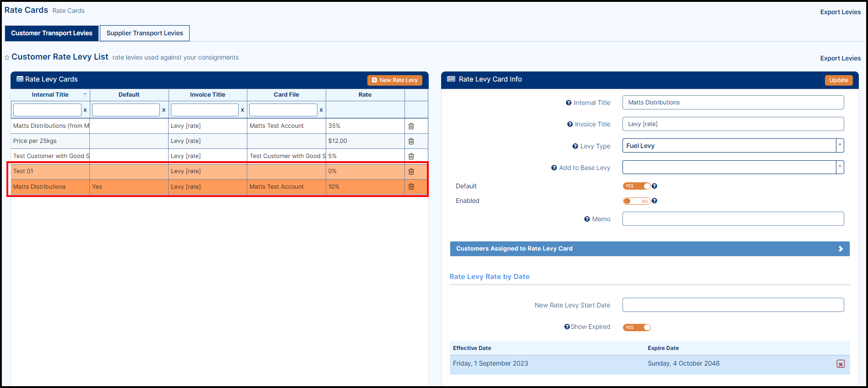Toggle the Default switch off

(x=636, y=186)
